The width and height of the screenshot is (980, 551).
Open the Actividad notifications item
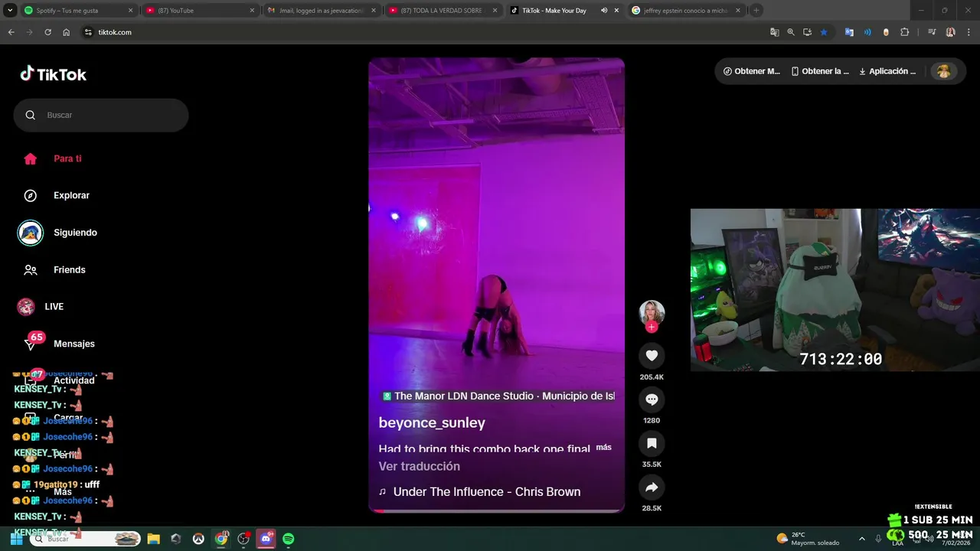click(x=73, y=380)
